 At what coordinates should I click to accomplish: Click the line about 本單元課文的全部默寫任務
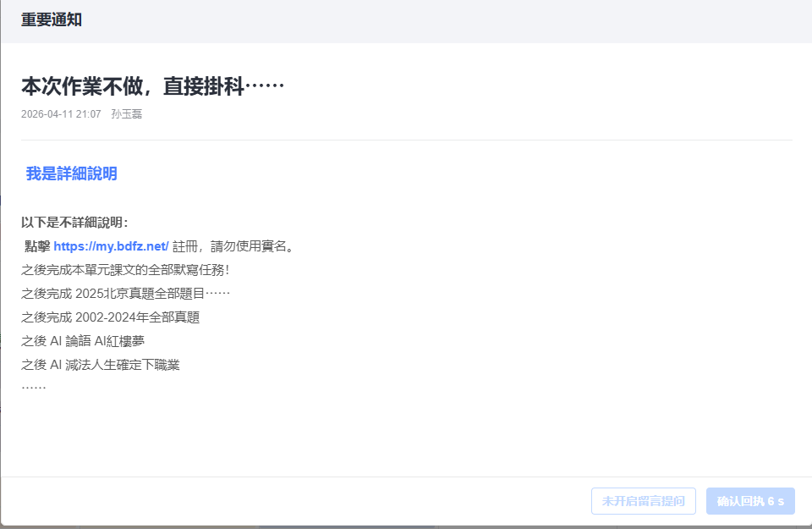click(x=125, y=270)
